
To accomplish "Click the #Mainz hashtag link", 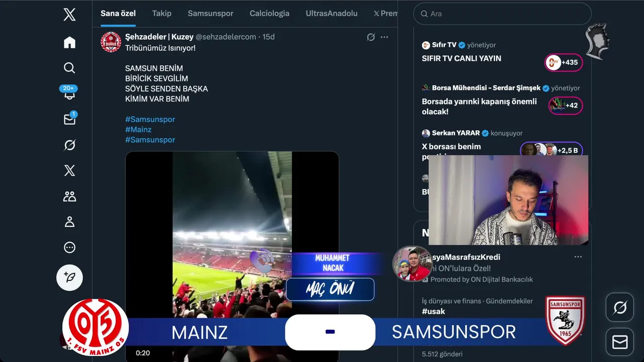I will pyautogui.click(x=138, y=129).
